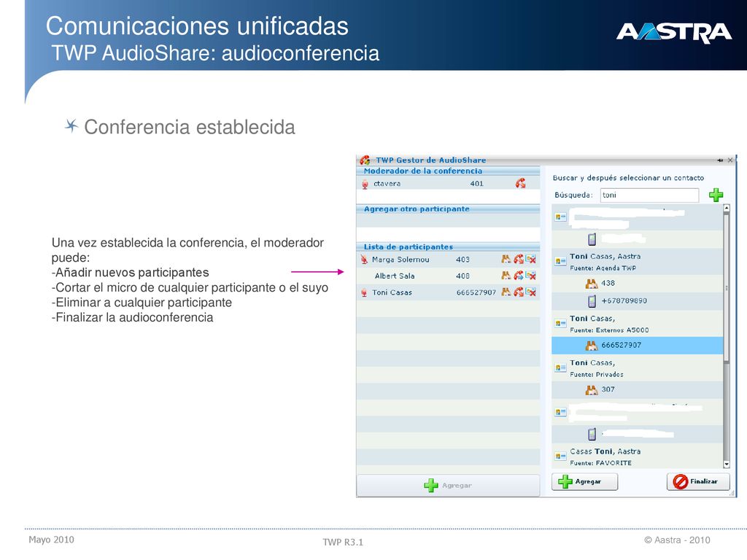Click the binoculars icon in Marga Solernou's row
747x560 pixels.
[506, 259]
